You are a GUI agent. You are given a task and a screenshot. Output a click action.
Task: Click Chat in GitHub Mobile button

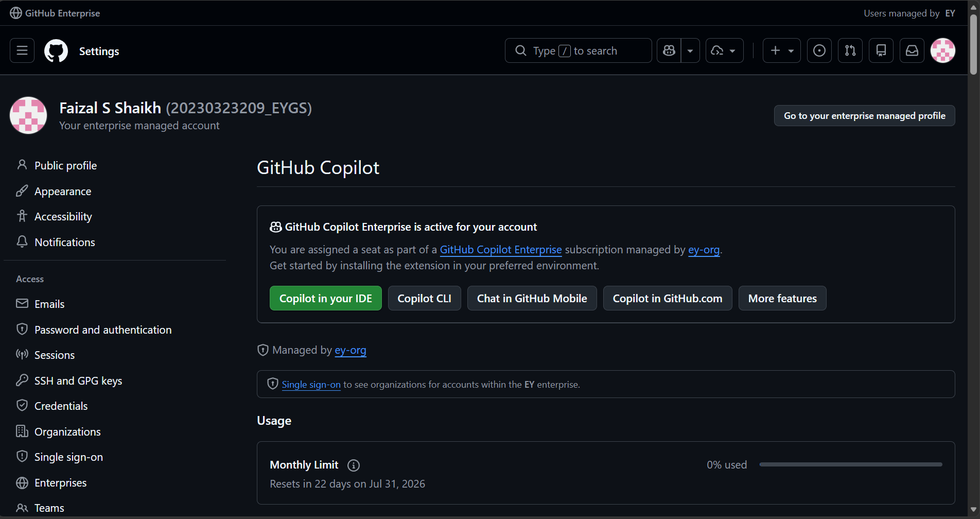coord(532,298)
